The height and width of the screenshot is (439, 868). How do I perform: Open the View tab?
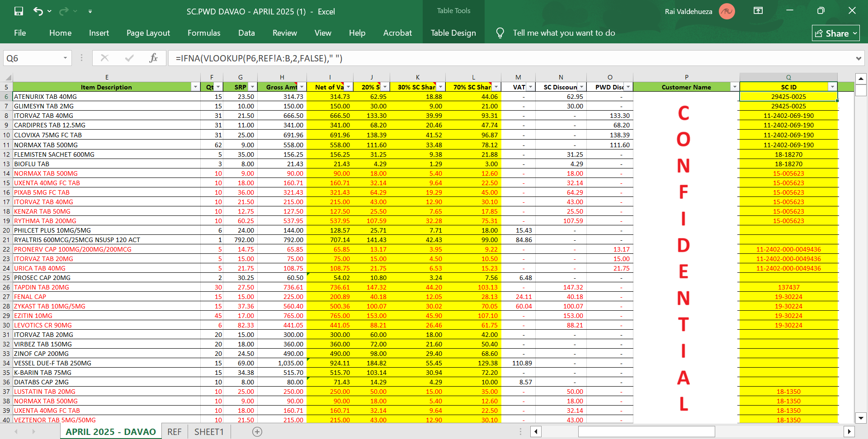click(323, 33)
